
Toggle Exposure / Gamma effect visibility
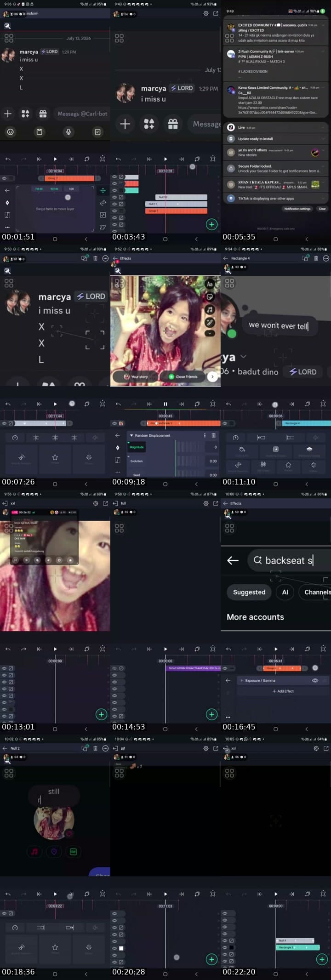[x=315, y=680]
